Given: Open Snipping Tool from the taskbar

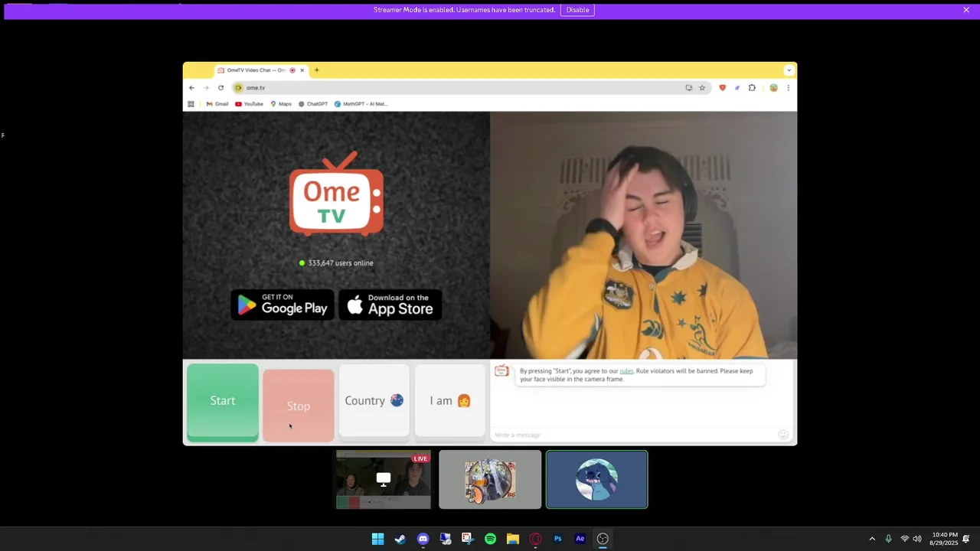Looking at the screenshot, I should (x=468, y=539).
